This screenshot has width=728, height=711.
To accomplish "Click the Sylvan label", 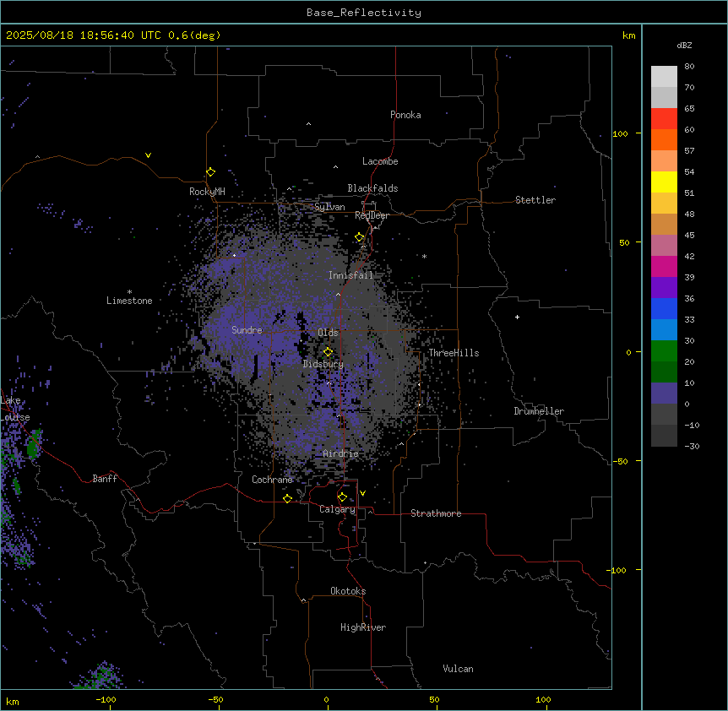I will (329, 207).
